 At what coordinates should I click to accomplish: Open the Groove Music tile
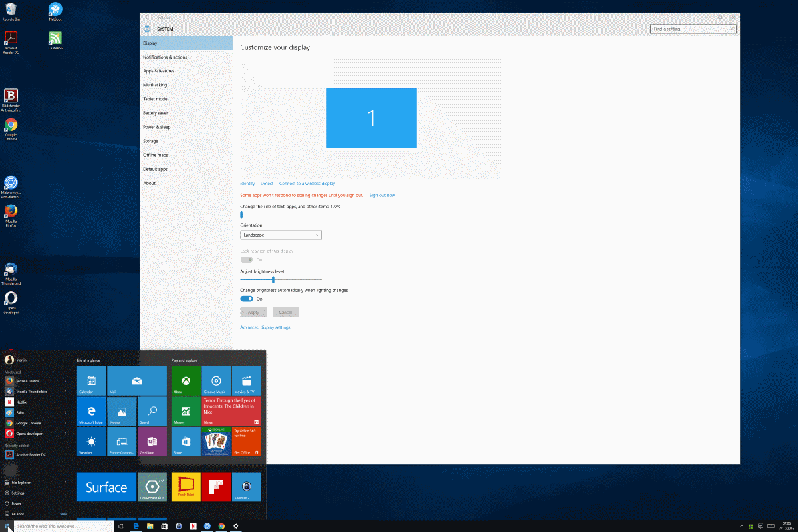coord(216,381)
